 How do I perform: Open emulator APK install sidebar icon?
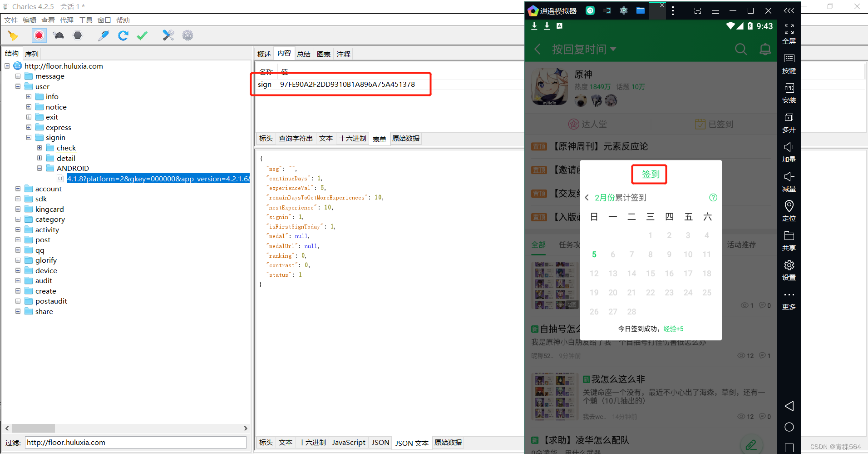pyautogui.click(x=789, y=93)
